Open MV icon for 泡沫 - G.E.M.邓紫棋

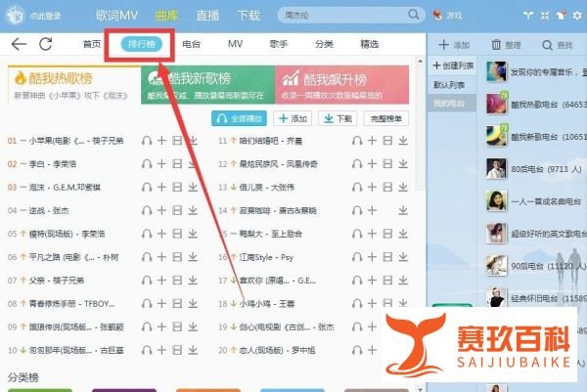click(177, 187)
